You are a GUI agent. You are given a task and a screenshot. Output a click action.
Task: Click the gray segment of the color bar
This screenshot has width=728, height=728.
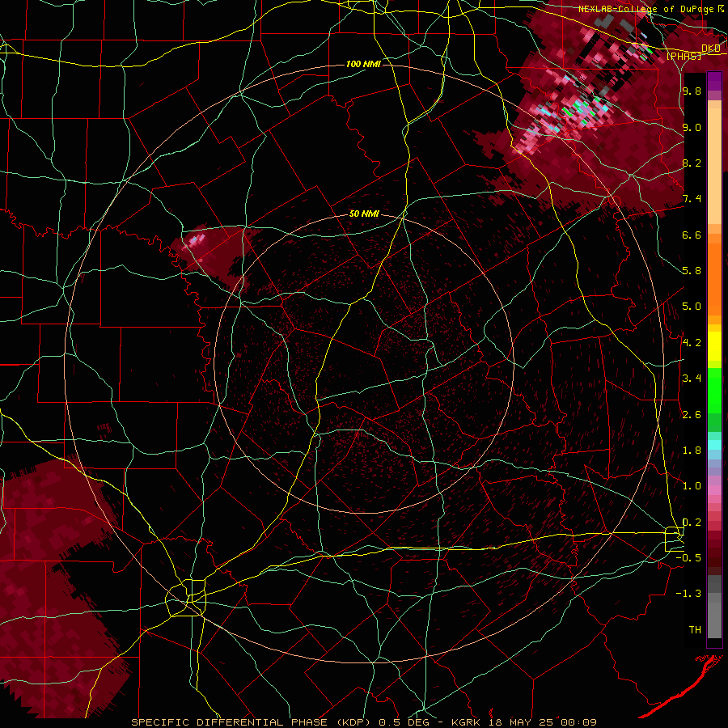tap(714, 606)
